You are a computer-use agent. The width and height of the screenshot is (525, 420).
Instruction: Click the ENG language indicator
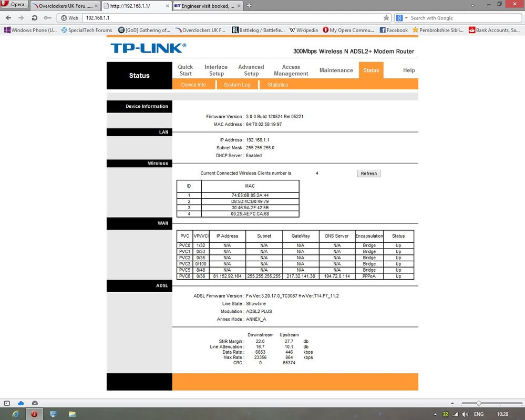point(478,414)
